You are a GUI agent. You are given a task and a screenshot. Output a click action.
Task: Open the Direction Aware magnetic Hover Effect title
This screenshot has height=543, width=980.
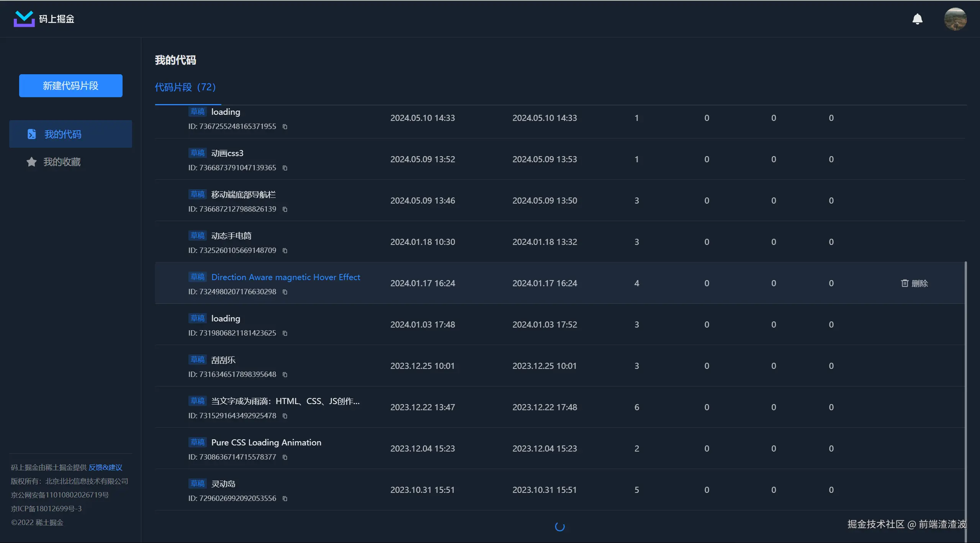[285, 277]
